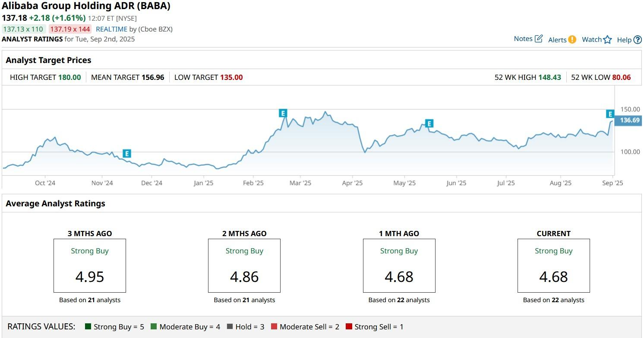Screen dimensions: 644x338
Task: Click the earnings E marker near Nov '24
Action: click(x=126, y=153)
